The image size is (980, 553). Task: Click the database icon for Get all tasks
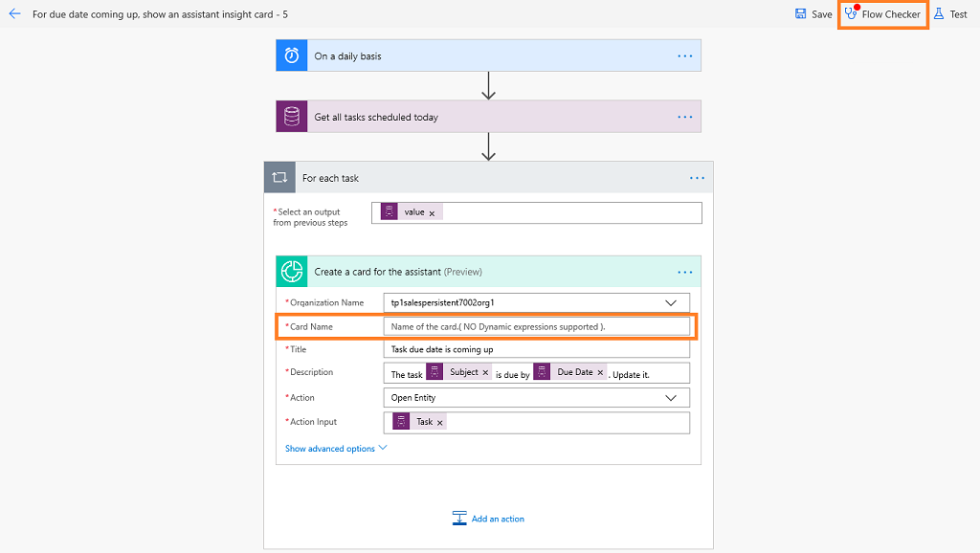tap(292, 116)
